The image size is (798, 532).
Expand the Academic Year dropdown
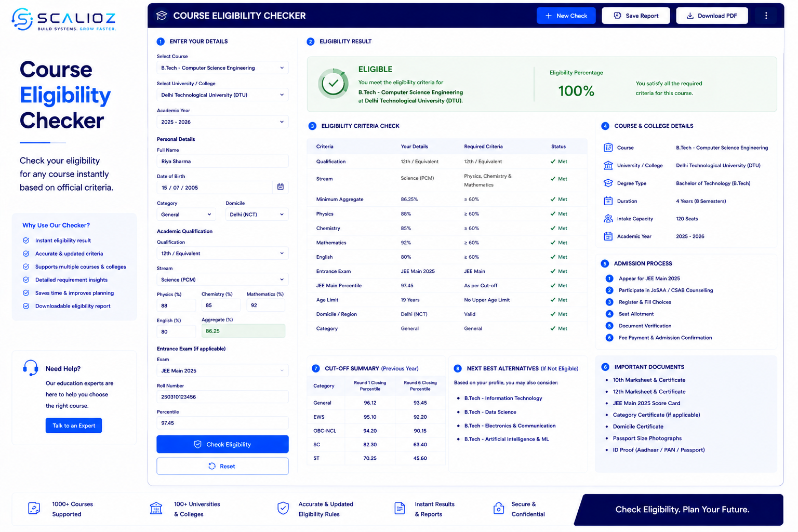tap(222, 122)
